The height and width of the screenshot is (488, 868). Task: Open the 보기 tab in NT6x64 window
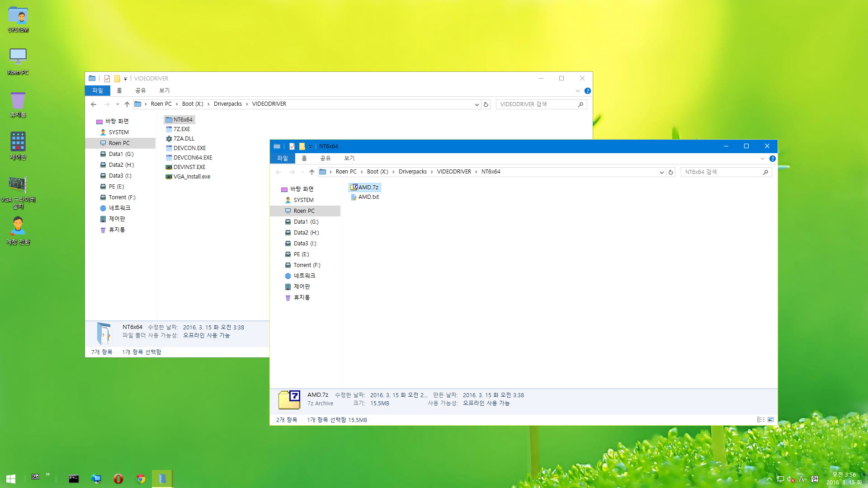[x=349, y=158]
